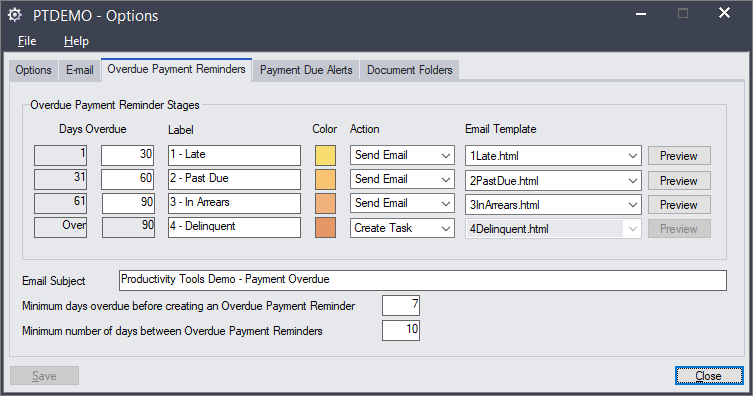Pick the color swatch for 3 - In Arrears
The height and width of the screenshot is (396, 753).
click(x=325, y=204)
